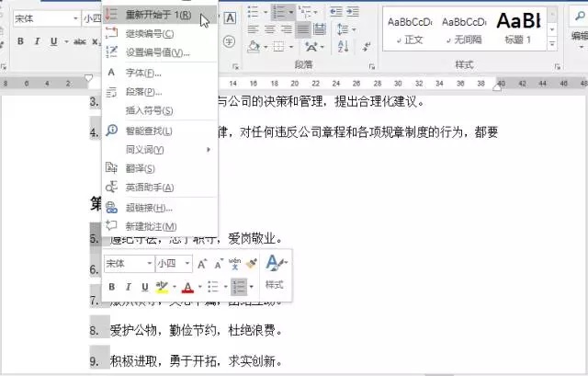Click the sort A-Z icon in paragraph group

coord(343,47)
